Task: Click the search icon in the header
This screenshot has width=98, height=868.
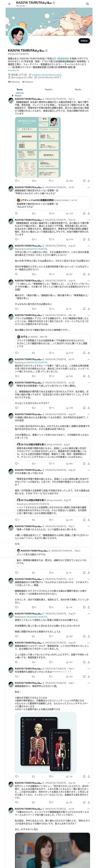Action: pyautogui.click(x=88, y=4)
